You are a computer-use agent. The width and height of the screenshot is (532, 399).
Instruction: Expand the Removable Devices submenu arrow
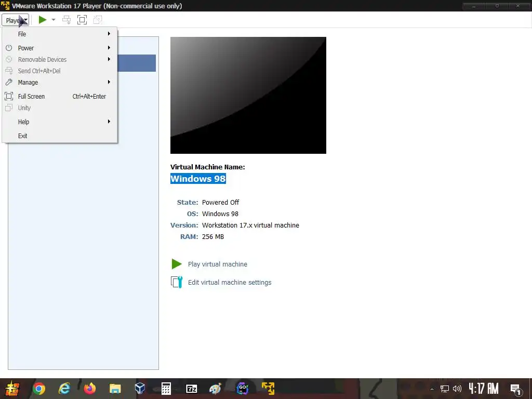point(109,59)
